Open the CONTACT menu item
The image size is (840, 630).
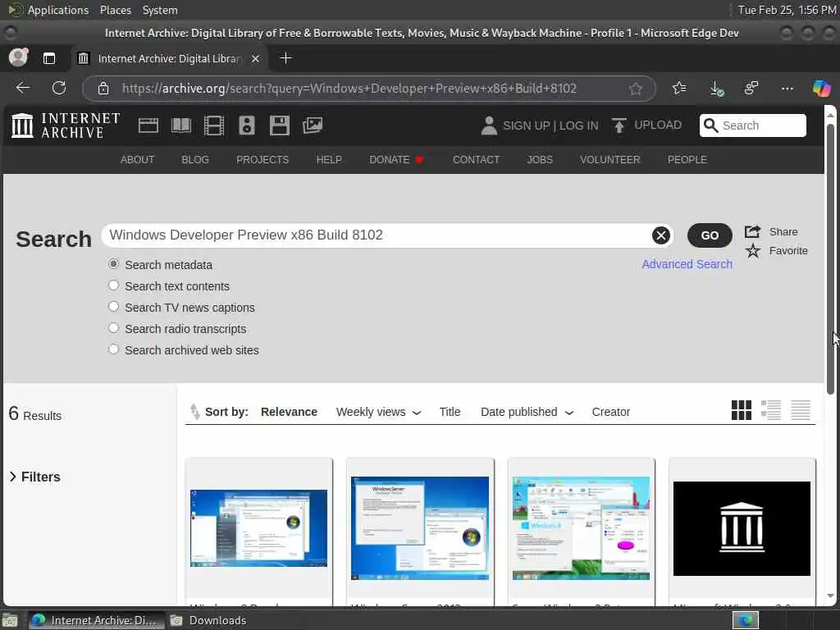click(476, 160)
